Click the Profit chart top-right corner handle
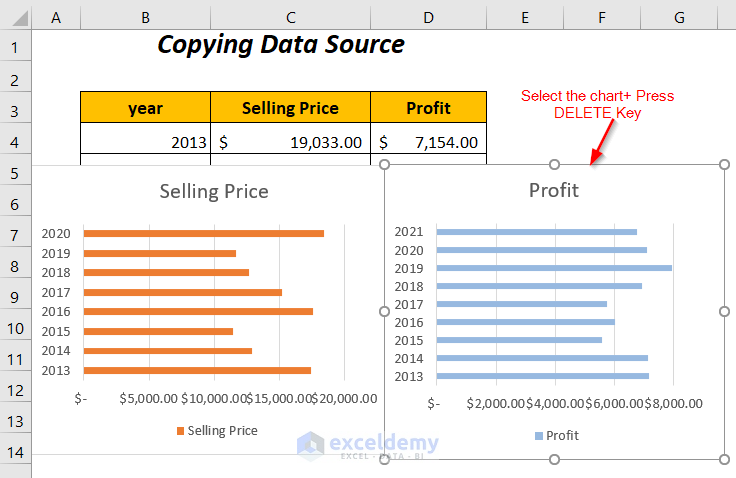This screenshot has height=478, width=736. 725,164
